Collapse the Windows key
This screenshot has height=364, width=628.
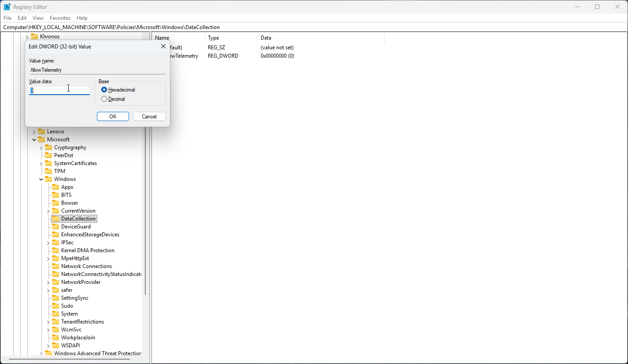click(41, 179)
